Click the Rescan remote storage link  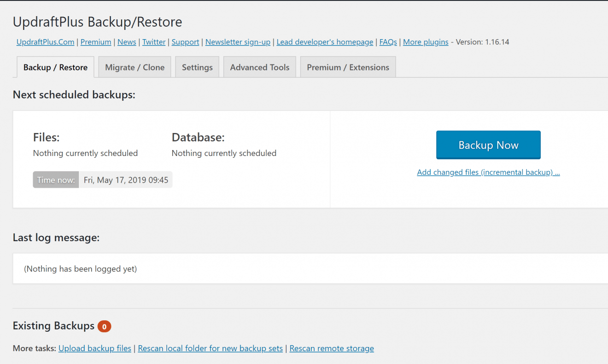[331, 348]
